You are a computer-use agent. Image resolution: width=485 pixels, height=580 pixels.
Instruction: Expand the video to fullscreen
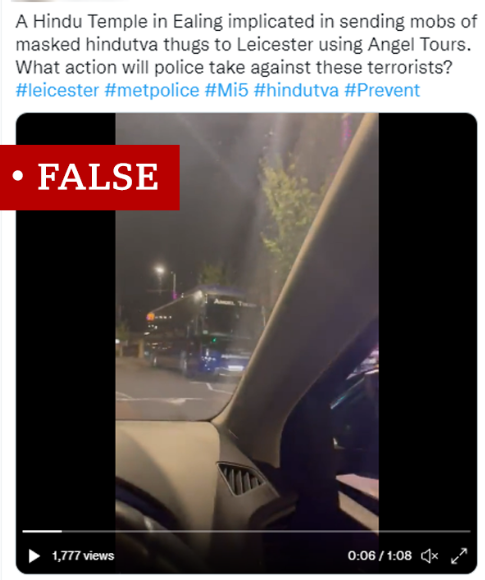459,556
